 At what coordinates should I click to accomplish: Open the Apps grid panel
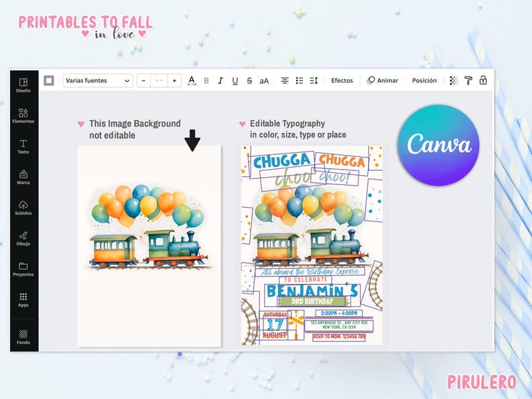23,300
